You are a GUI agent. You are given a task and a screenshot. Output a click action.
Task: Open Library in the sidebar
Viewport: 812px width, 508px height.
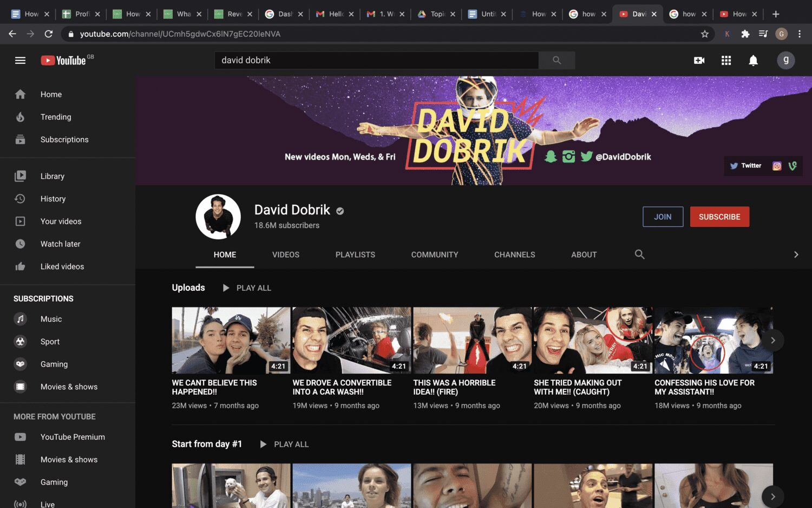point(68,176)
